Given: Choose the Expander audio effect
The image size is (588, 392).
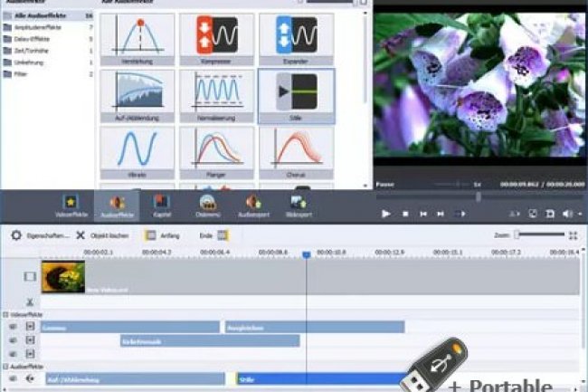Looking at the screenshot, I should pos(295,37).
